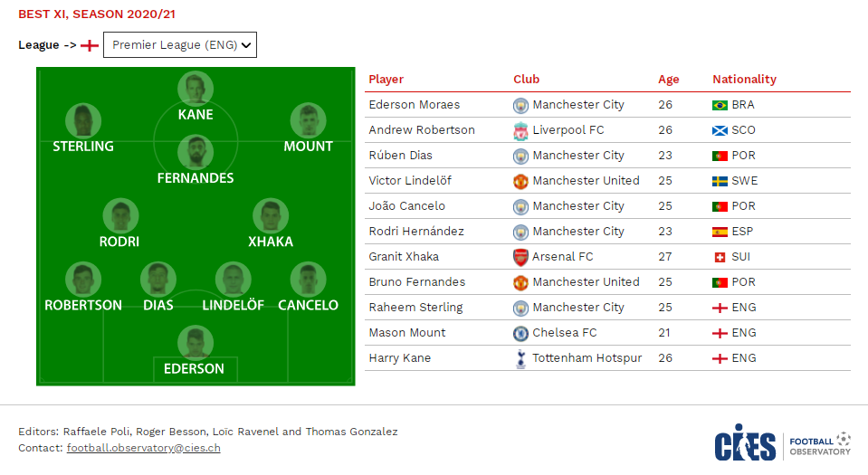Image resolution: width=868 pixels, height=475 pixels.
Task: Open the football.observatory@cies.ch contact link
Action: tap(143, 448)
